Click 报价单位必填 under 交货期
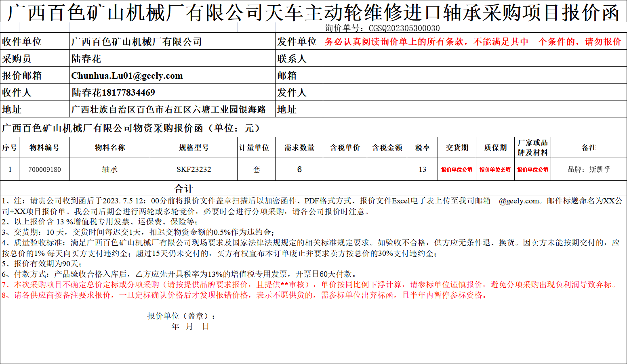 coord(457,169)
